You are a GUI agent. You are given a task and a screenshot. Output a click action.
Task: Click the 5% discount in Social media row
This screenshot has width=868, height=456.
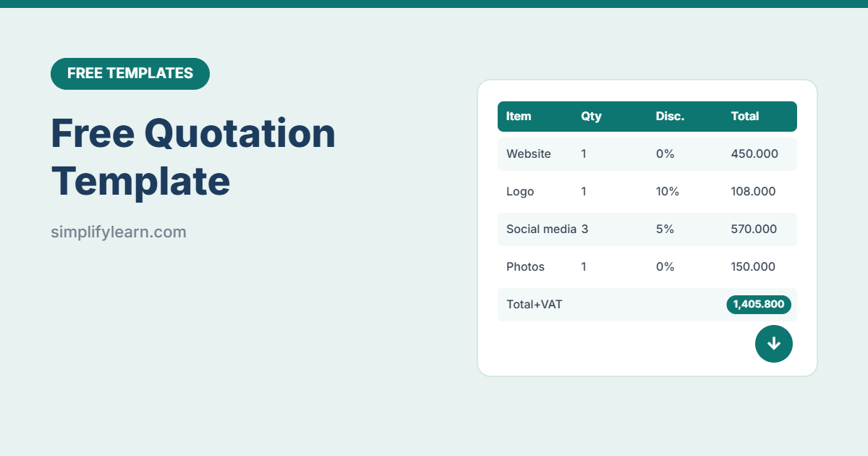click(665, 229)
